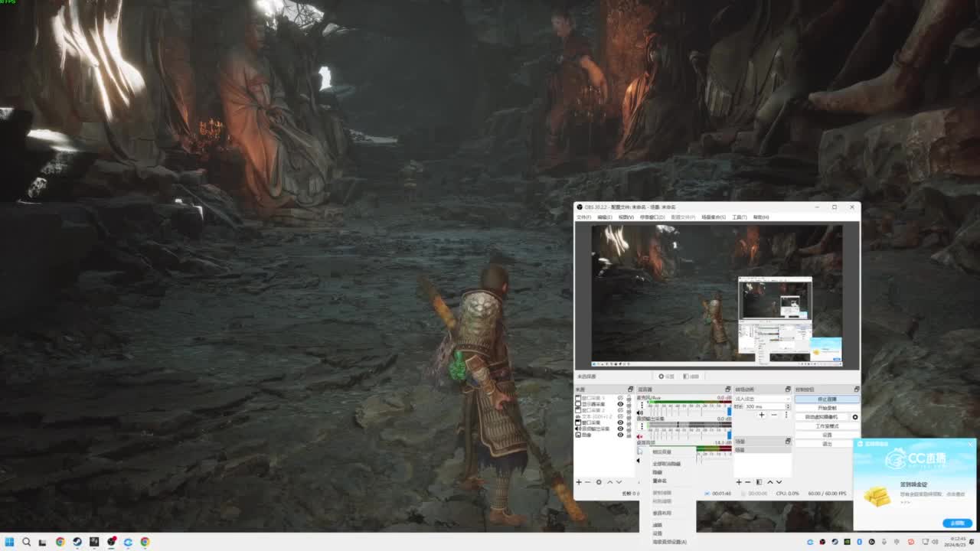
Task: Show the hidden 窗口采集 1 source
Action: click(620, 399)
